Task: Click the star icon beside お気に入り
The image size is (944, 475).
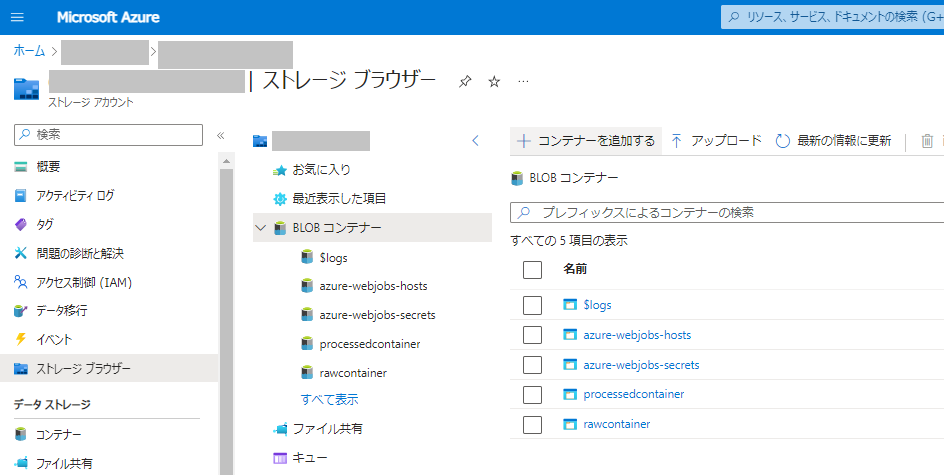Action: [x=279, y=170]
